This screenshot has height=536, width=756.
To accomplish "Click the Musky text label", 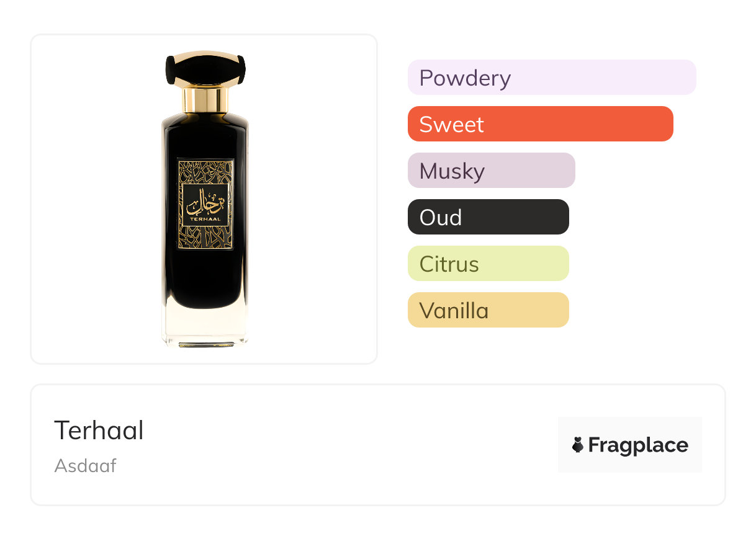I will pyautogui.click(x=452, y=171).
